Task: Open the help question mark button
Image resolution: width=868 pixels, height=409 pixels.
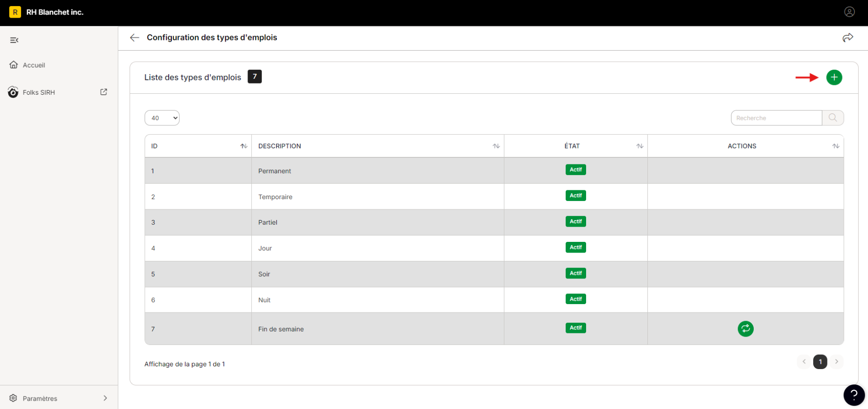Action: pos(854,395)
